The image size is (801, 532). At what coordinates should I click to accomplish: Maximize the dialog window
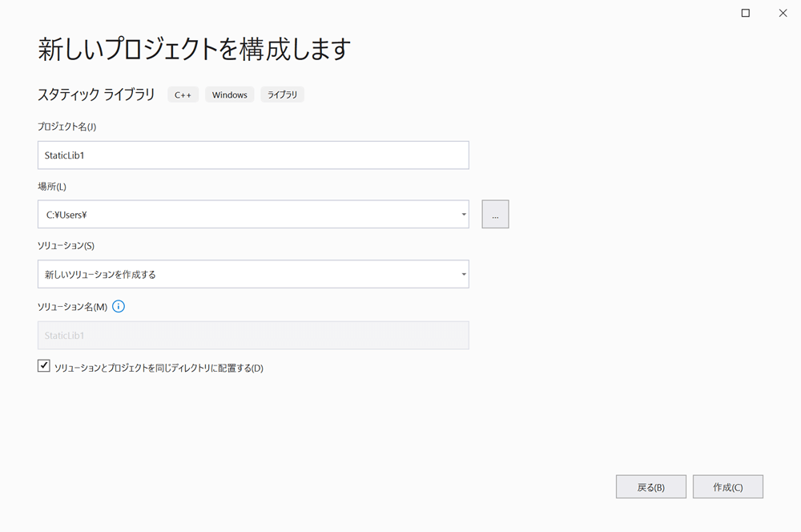pyautogui.click(x=745, y=13)
